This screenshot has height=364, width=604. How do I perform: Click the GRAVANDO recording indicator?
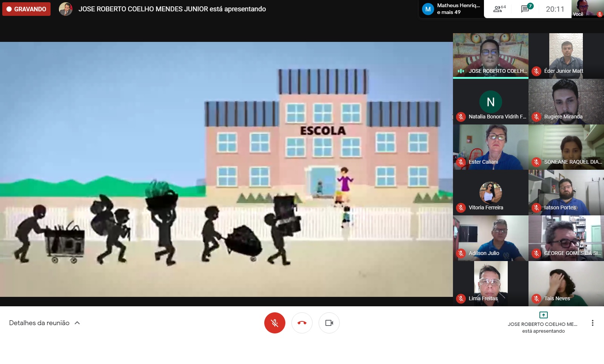(x=26, y=9)
